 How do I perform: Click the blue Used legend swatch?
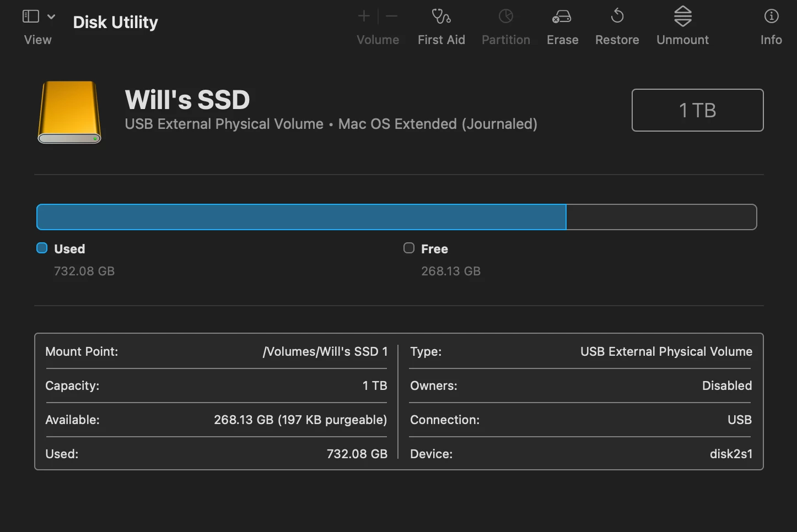(42, 248)
